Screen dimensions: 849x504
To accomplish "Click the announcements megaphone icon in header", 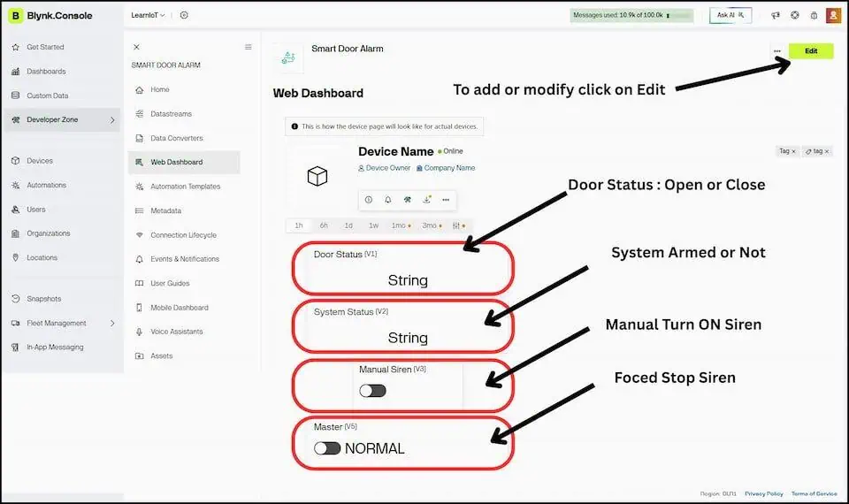I will (776, 15).
